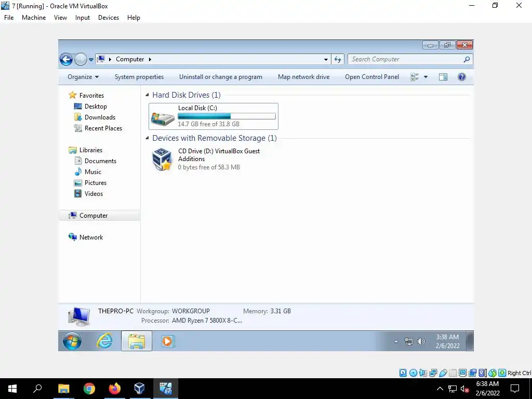Viewport: 532px width, 399px height.
Task: Select Music library
Action: [x=88, y=172]
